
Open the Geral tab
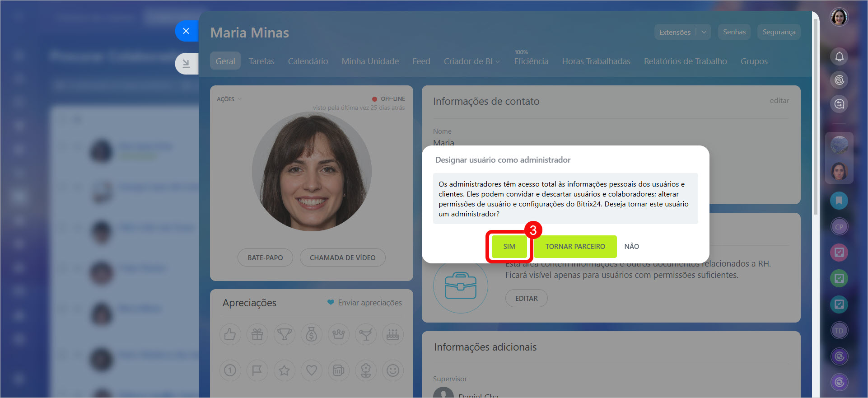pyautogui.click(x=225, y=61)
